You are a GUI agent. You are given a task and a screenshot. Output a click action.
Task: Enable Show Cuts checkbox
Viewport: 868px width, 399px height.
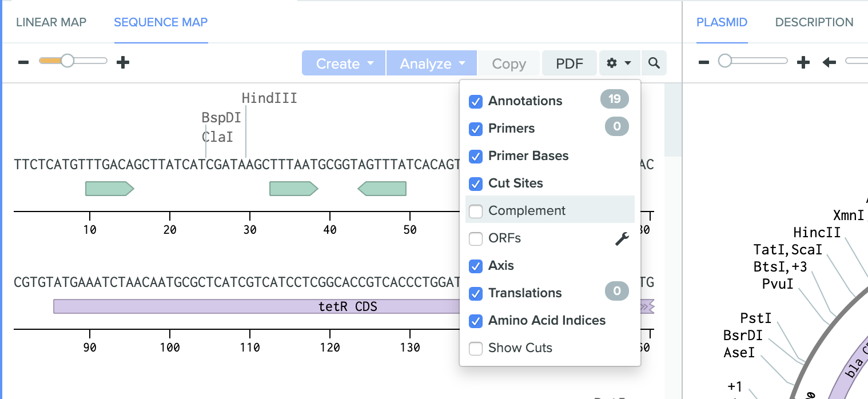click(x=476, y=348)
